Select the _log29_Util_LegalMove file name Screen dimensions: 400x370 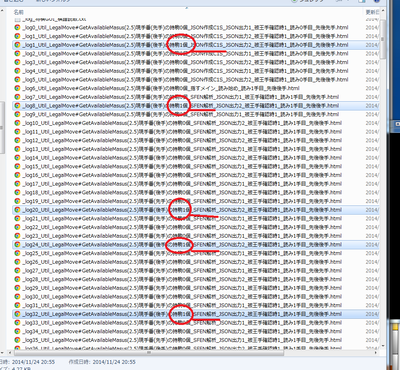[182, 288]
